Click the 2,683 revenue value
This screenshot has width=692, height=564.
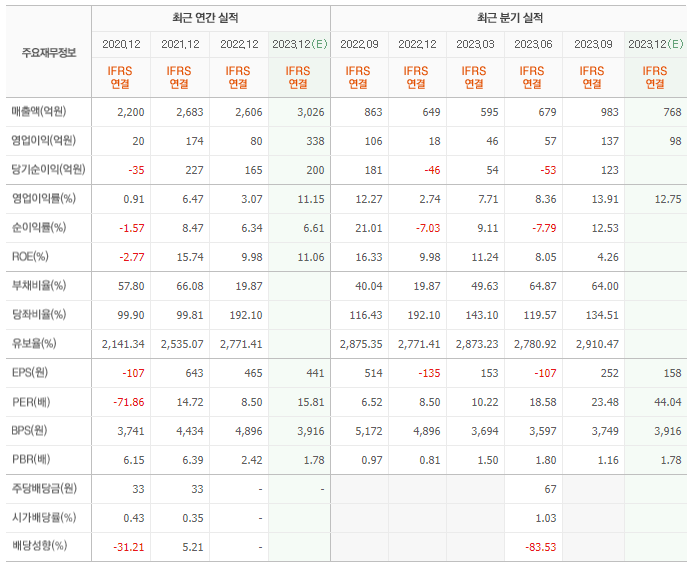190,112
